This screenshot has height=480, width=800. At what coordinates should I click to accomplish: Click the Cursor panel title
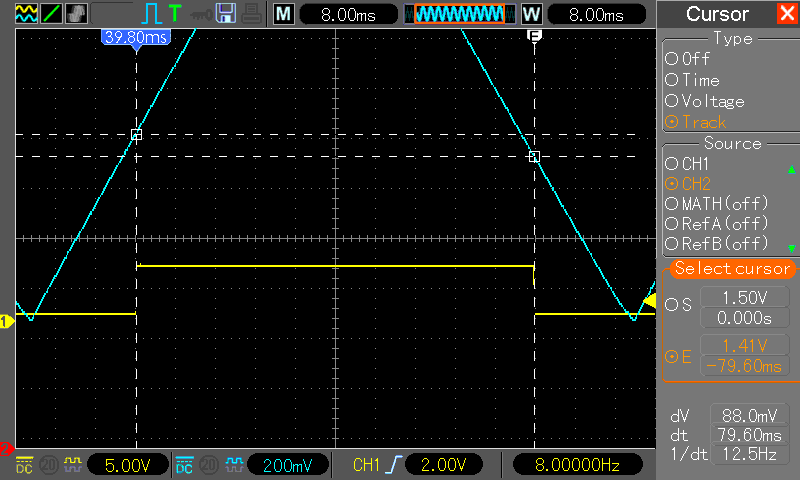(x=717, y=14)
